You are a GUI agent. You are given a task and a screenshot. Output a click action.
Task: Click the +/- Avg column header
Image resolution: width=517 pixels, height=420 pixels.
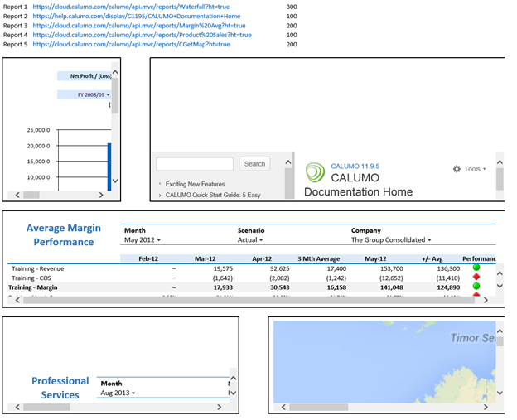click(432, 258)
